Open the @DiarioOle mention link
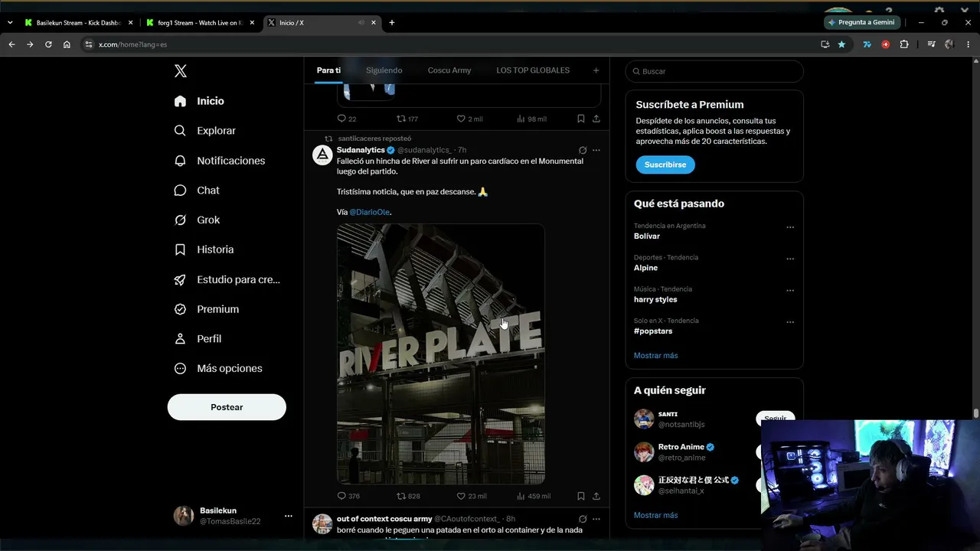Screen dimensions: 980x551 click(x=370, y=212)
